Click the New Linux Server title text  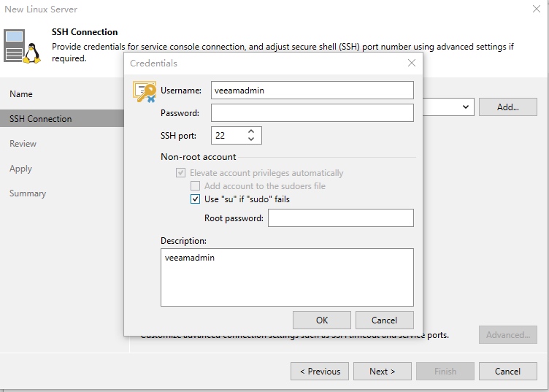pos(41,9)
